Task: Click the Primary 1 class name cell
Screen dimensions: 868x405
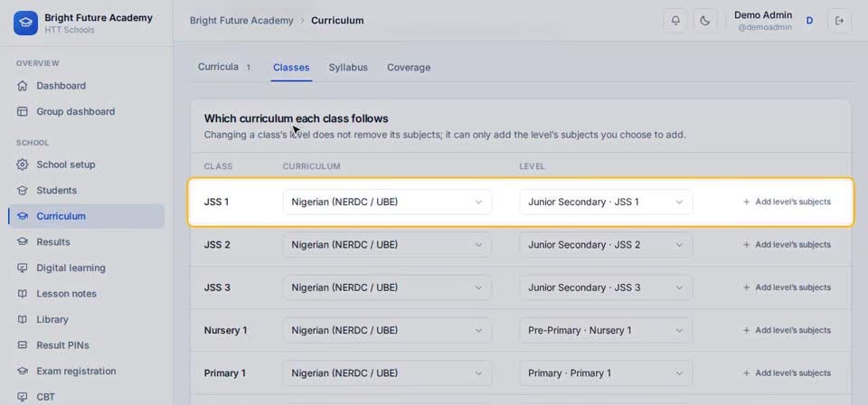Action: click(225, 373)
